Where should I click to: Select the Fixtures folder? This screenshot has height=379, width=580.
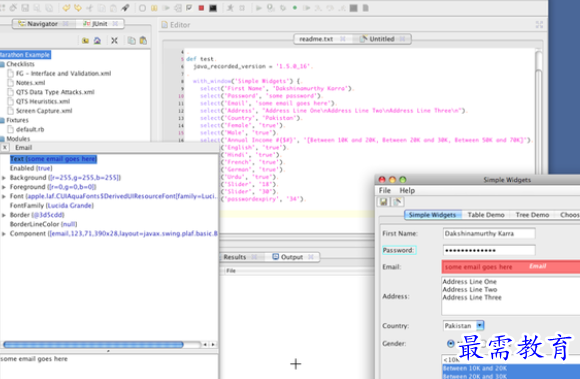pos(17,120)
